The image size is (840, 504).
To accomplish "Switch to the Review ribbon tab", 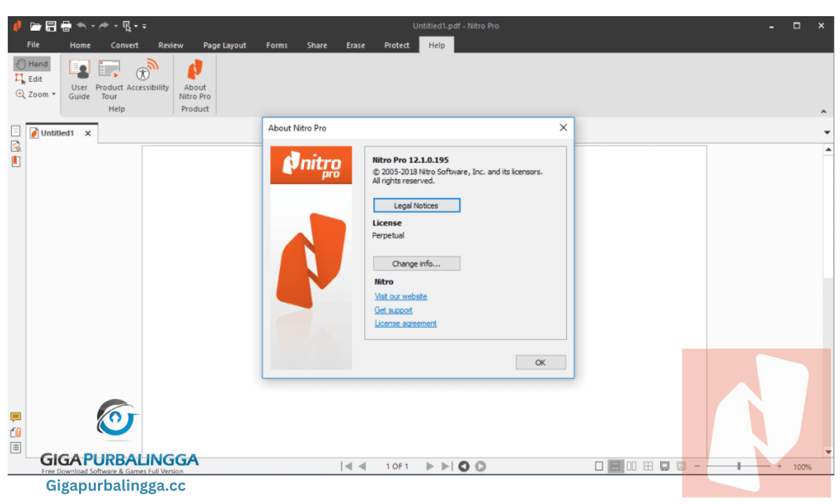I will [x=171, y=45].
